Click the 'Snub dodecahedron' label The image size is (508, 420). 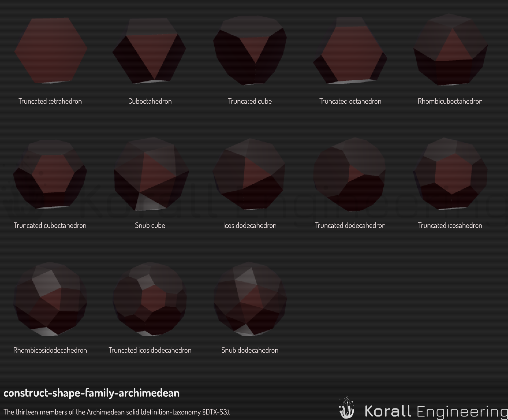pyautogui.click(x=250, y=350)
